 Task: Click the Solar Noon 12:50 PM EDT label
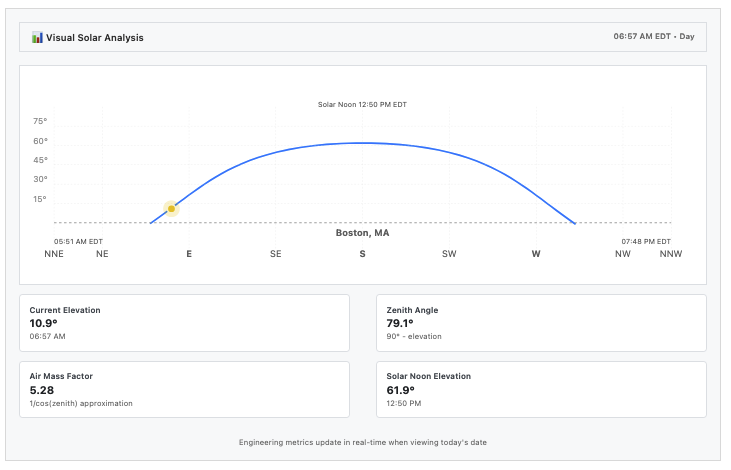pos(362,104)
